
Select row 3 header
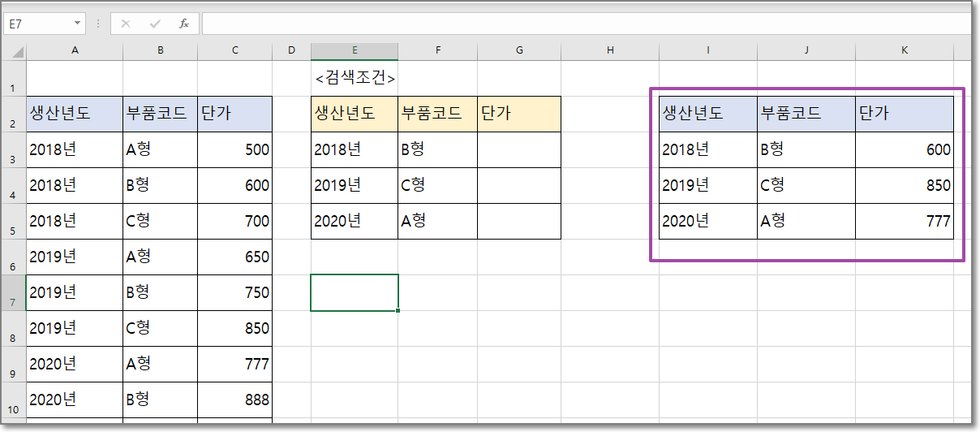(x=15, y=150)
